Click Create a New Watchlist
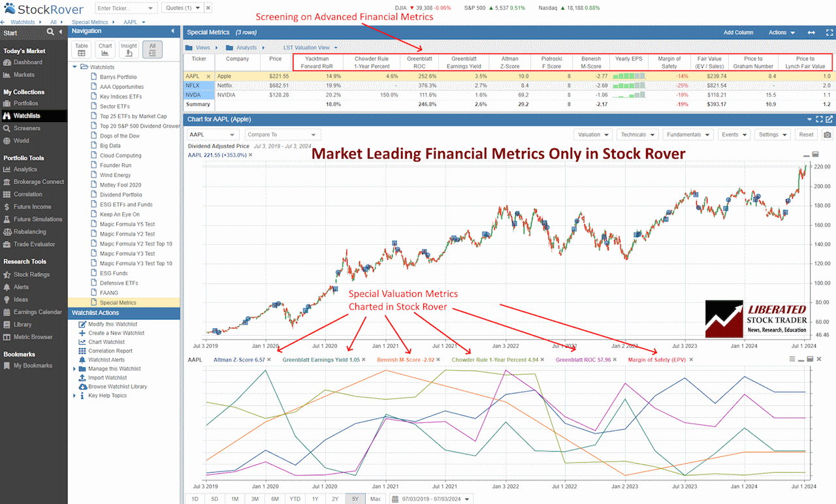 pos(116,334)
